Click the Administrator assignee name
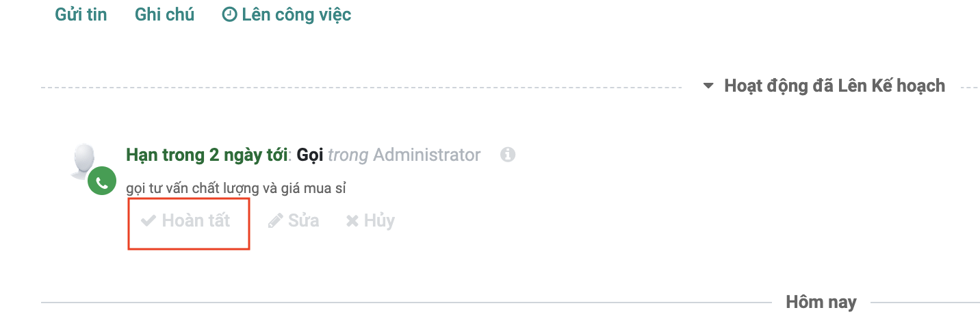 click(x=426, y=155)
